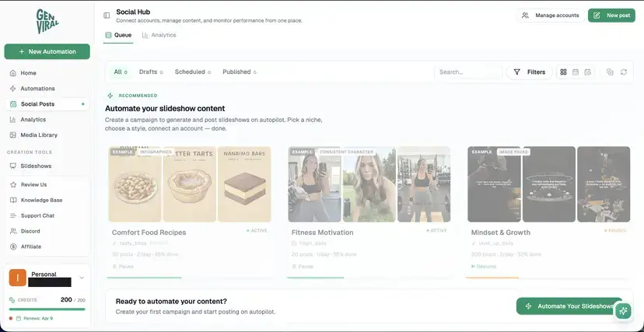Click the New Automation button
The height and width of the screenshot is (332, 644).
pyautogui.click(x=47, y=52)
